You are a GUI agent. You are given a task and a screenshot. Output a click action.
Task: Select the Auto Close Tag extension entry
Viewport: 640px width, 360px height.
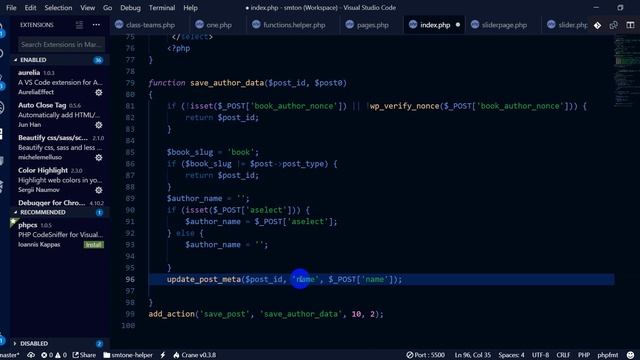[59, 115]
